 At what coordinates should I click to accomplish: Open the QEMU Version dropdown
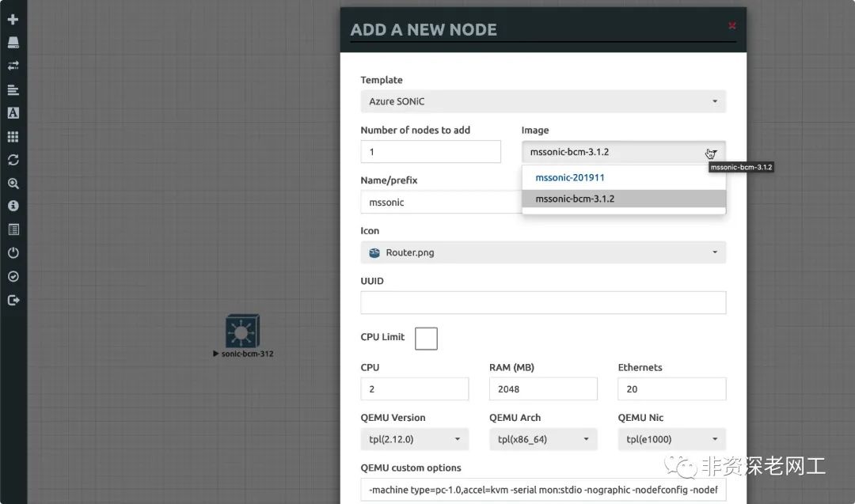pos(414,439)
